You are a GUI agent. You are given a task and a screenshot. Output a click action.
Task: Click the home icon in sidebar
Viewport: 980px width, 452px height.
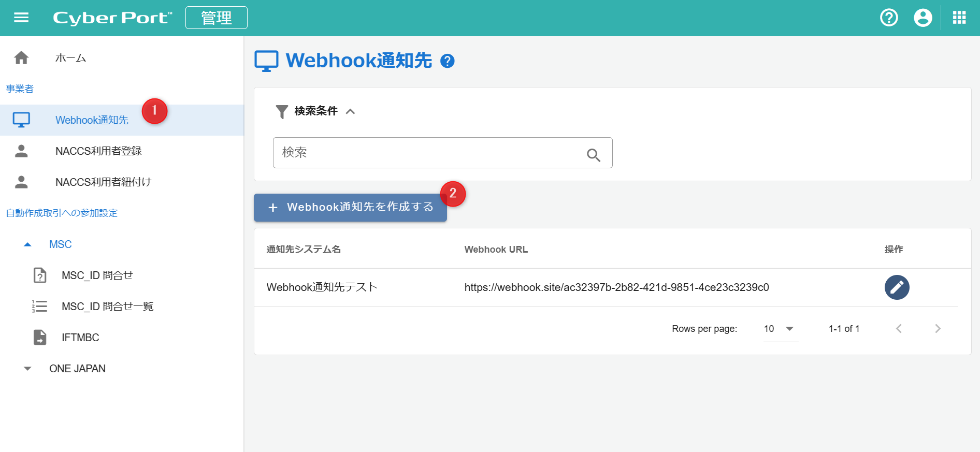tap(21, 57)
